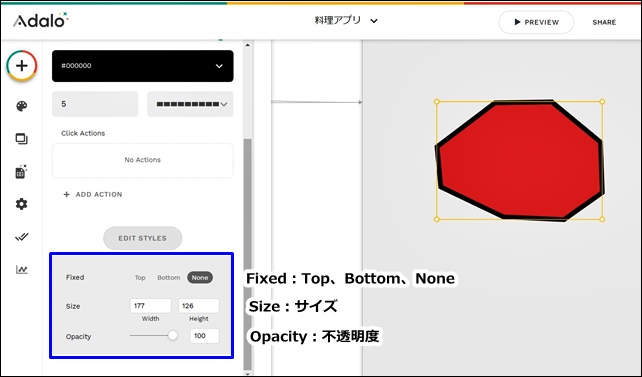Click the EDIT STYLES button
The image size is (642, 377).
pos(142,238)
